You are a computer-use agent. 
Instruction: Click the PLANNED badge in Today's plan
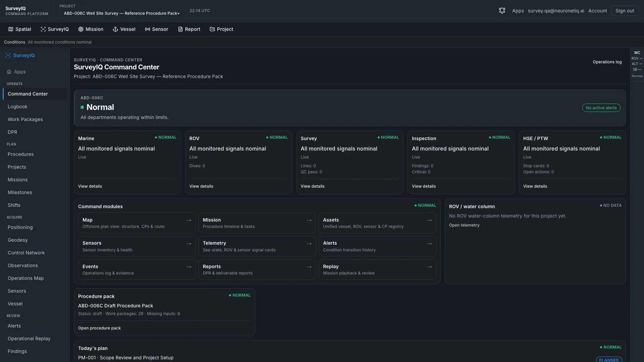click(x=609, y=360)
